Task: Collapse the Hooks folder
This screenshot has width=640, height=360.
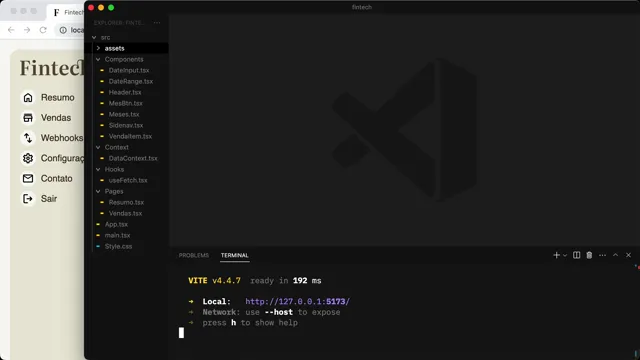Action: 98,169
